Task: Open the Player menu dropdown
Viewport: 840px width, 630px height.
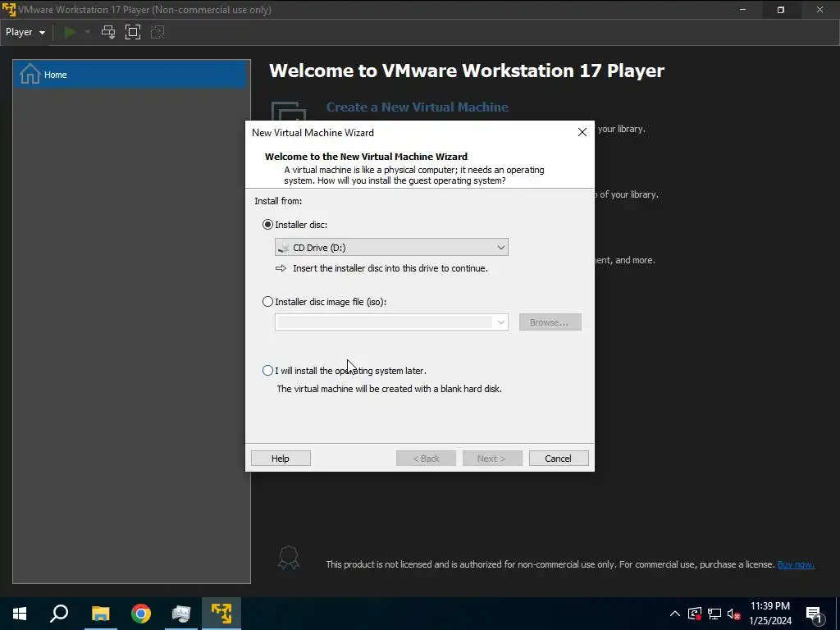Action: (25, 32)
